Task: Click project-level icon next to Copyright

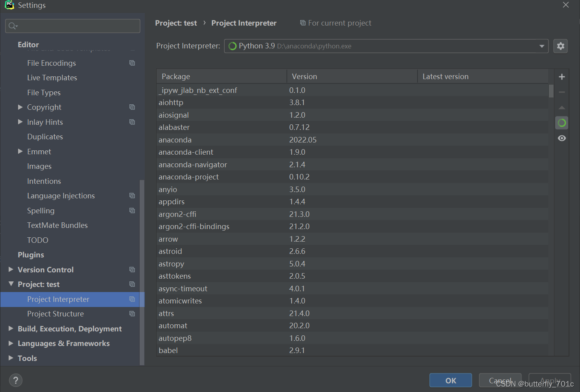Action: [x=132, y=107]
